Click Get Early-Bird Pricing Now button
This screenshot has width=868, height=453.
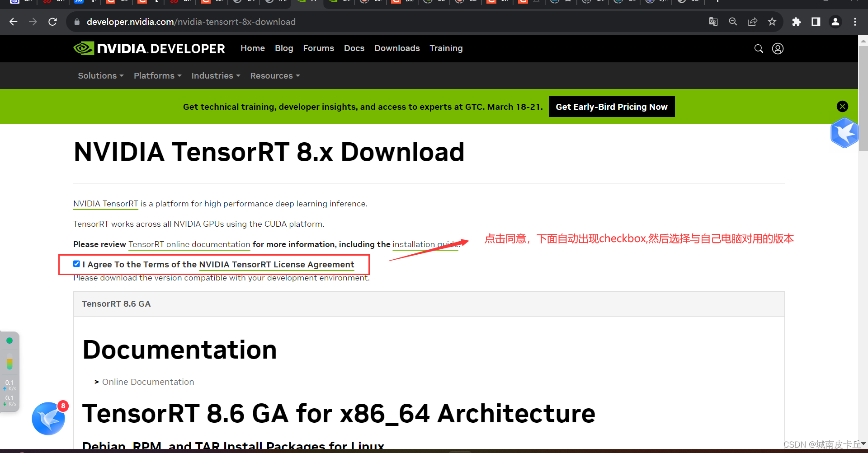pos(612,107)
